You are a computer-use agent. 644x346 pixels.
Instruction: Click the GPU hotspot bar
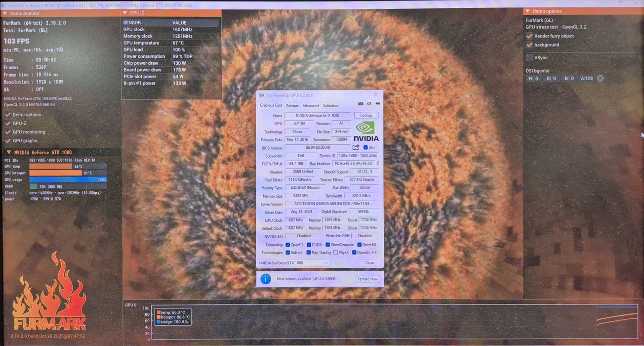tap(68, 173)
